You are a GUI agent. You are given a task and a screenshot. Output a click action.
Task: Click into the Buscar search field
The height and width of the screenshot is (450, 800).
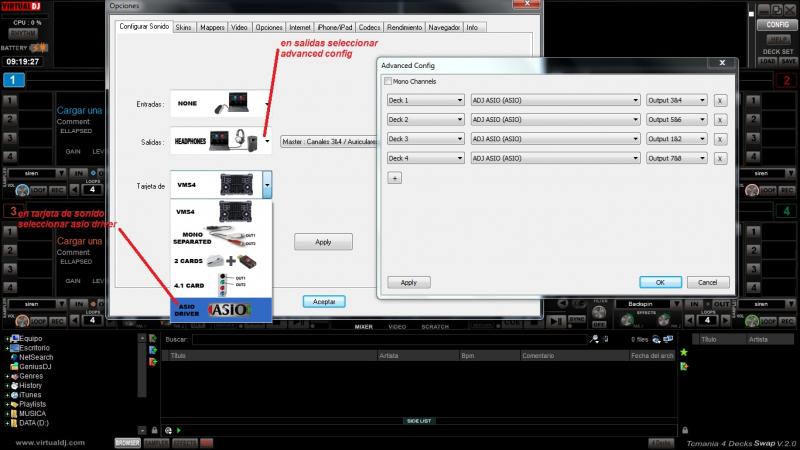tap(389, 339)
